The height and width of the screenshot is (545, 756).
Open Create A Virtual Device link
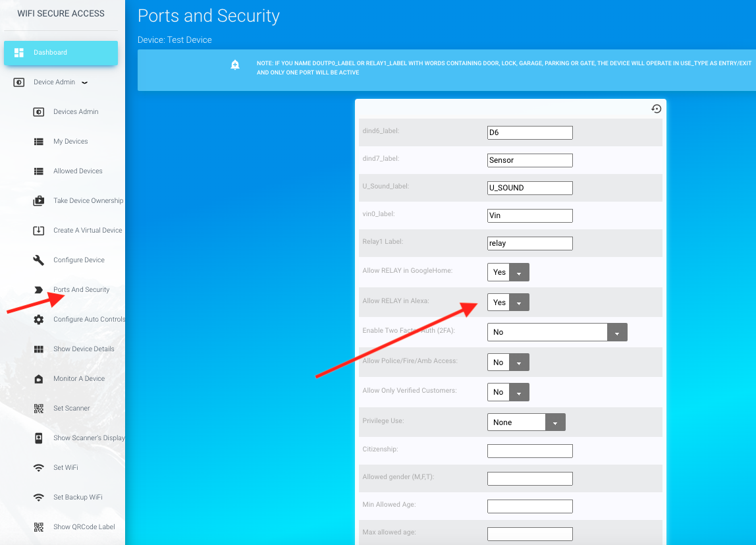[x=88, y=231]
